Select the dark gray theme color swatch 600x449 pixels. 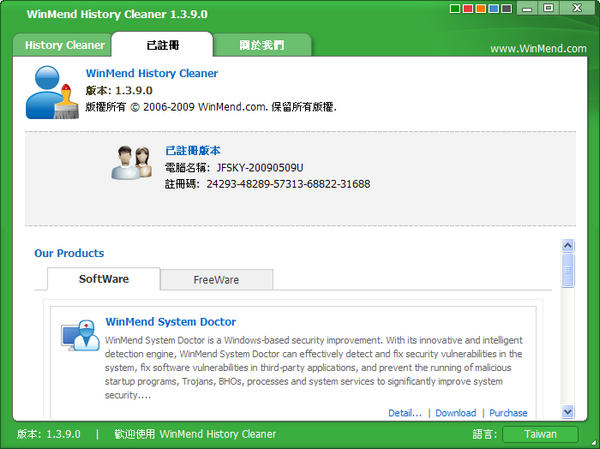point(505,10)
